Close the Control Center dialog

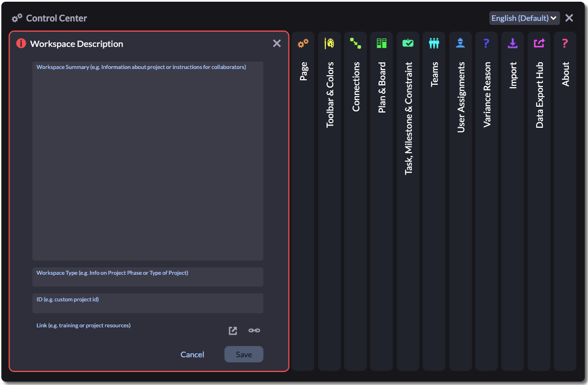tap(569, 18)
